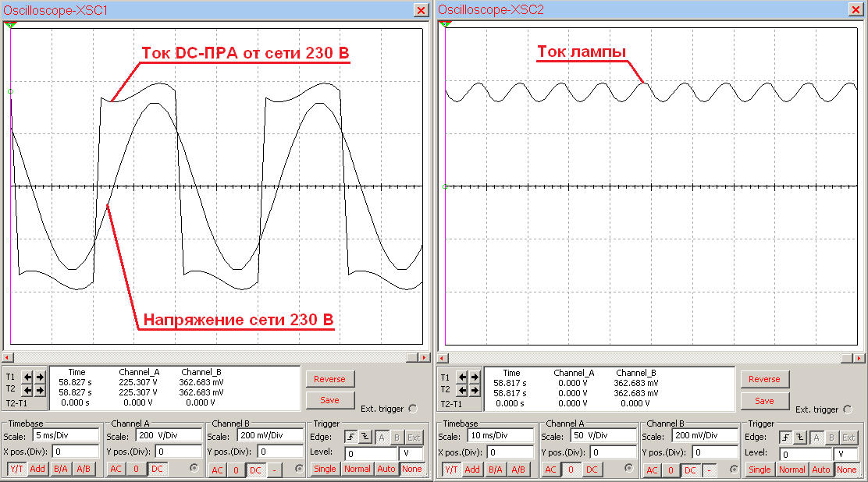This screenshot has width=868, height=482.
Task: Move T1 cursor left in XSC2
Action: pos(463,377)
